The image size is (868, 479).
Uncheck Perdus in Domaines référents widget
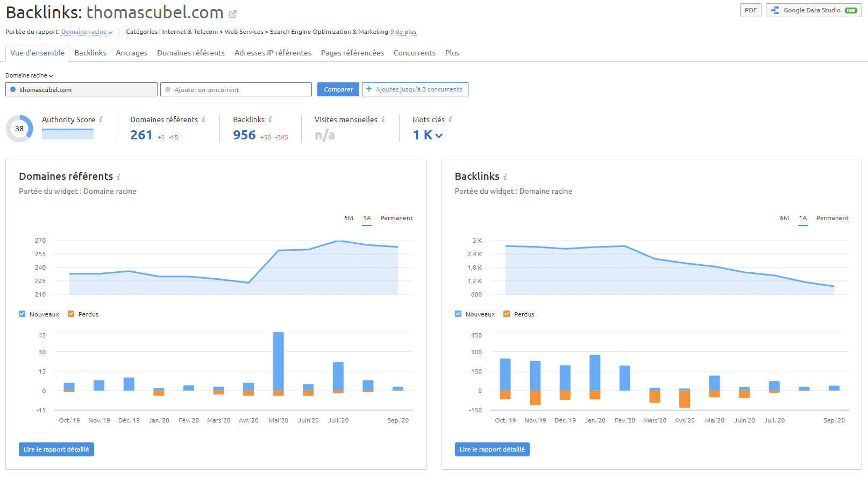71,314
